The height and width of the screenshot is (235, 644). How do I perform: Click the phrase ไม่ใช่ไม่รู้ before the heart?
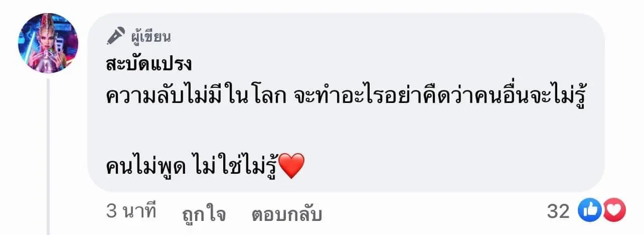[x=233, y=168]
